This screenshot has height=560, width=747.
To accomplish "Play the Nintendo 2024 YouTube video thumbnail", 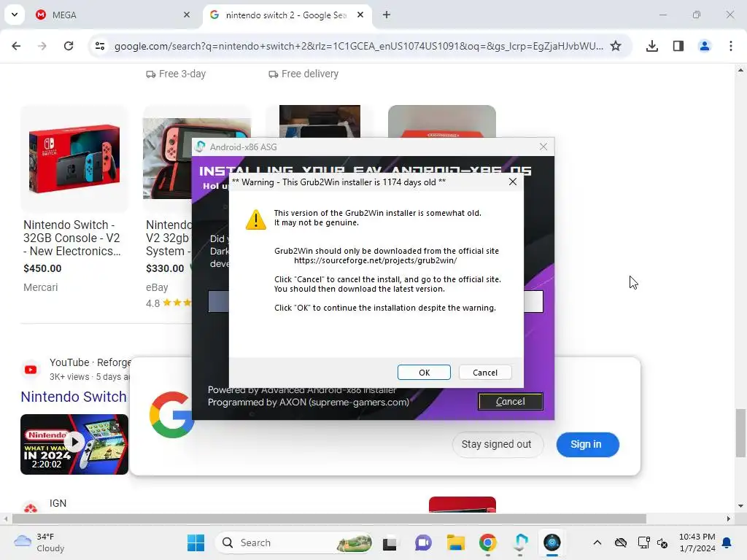I will pyautogui.click(x=74, y=444).
